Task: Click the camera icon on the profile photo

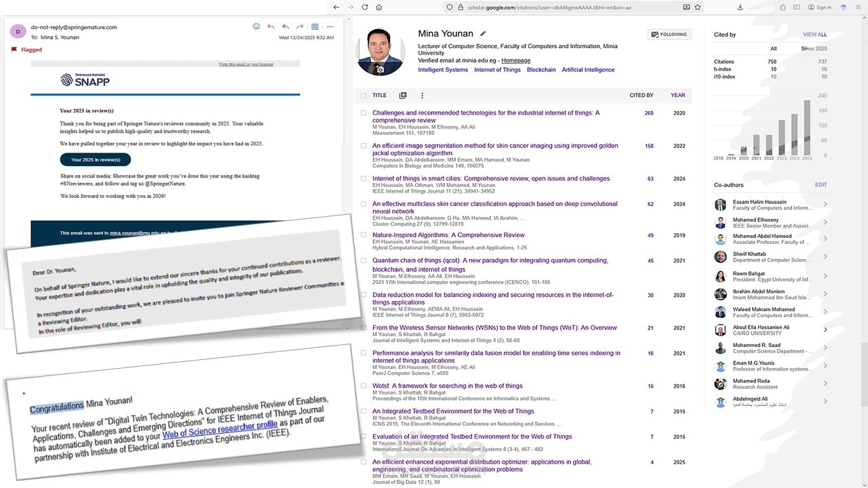Action: (380, 69)
